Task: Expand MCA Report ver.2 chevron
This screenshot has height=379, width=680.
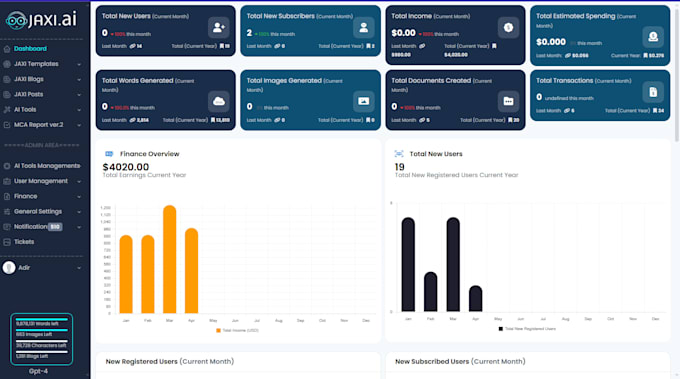Action: pos(79,125)
